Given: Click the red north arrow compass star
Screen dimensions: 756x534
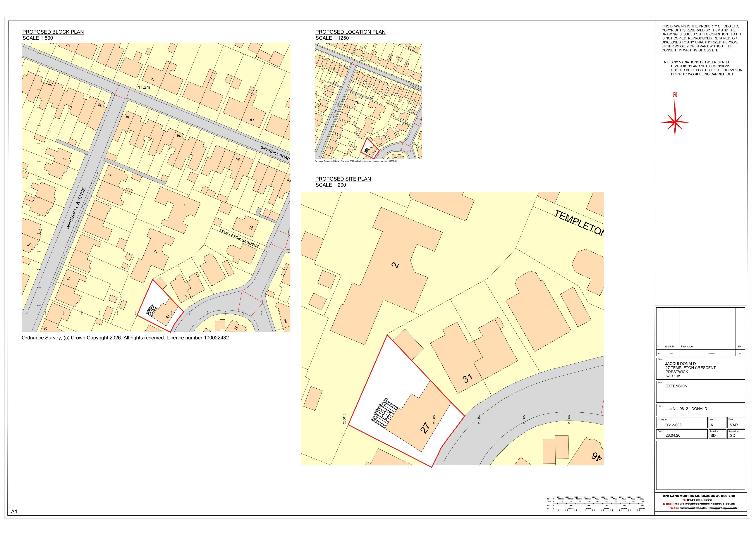Looking at the screenshot, I should click(x=675, y=122).
